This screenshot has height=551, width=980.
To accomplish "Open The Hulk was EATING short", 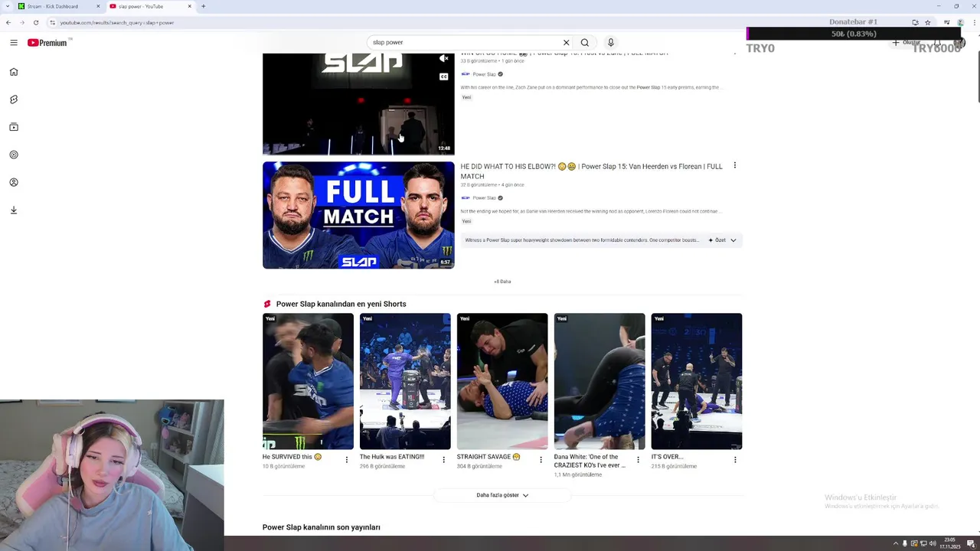I will [x=405, y=381].
